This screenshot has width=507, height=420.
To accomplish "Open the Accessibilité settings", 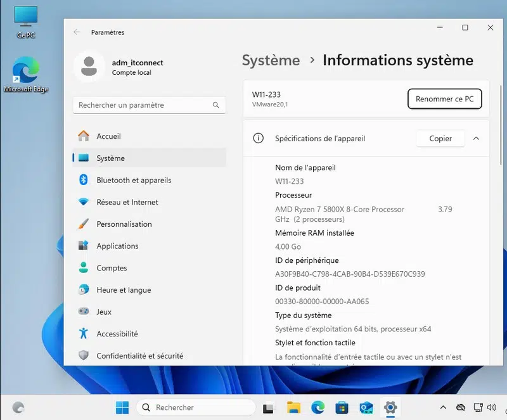I will click(117, 334).
